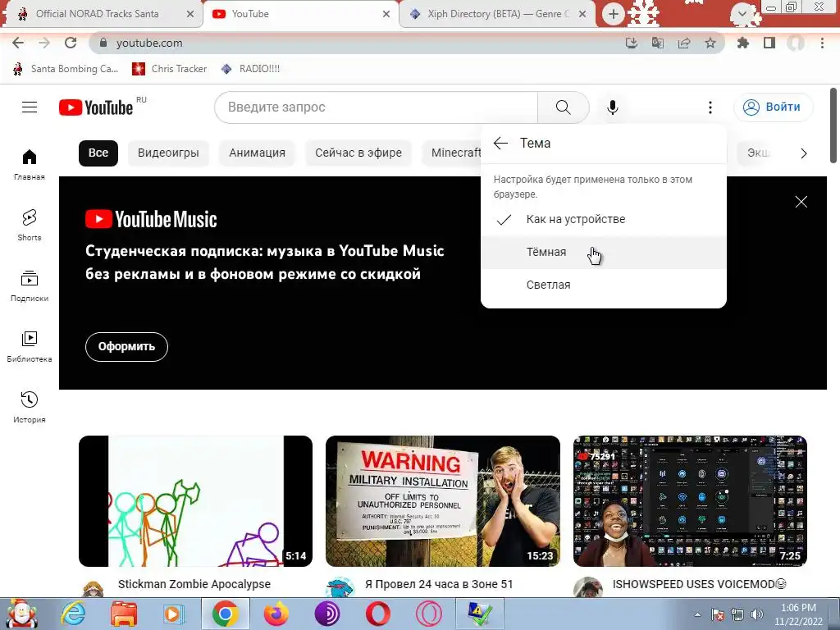Open RADIO!!!! bookmark
Viewport: 840px width, 630px height.
pos(250,69)
